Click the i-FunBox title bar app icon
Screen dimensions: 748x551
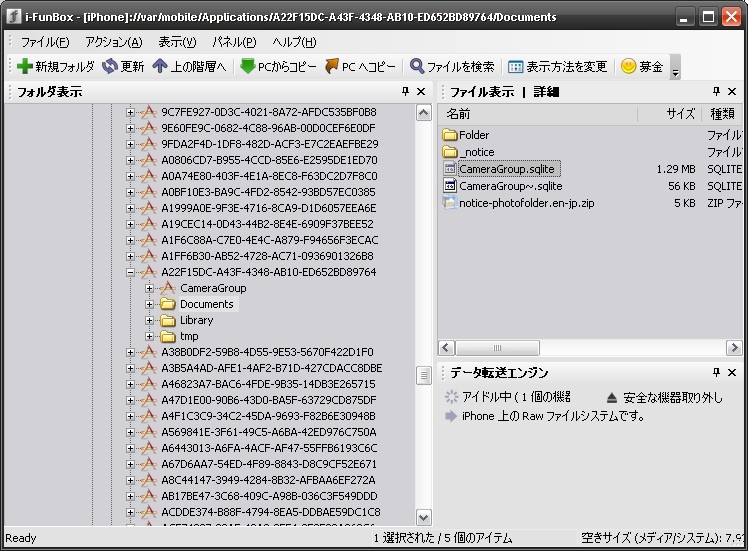tap(14, 17)
